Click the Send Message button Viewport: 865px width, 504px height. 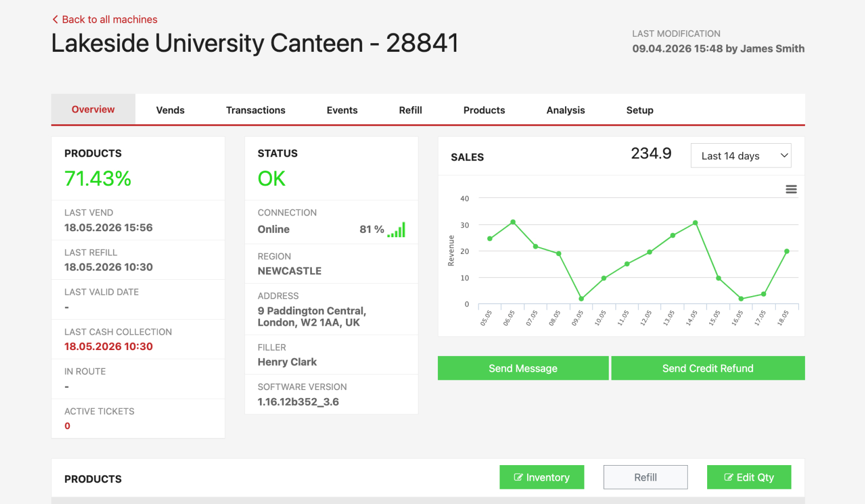[x=523, y=368]
